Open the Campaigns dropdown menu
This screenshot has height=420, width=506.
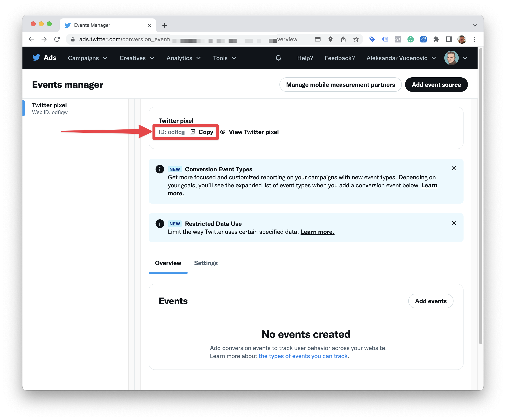(x=88, y=58)
